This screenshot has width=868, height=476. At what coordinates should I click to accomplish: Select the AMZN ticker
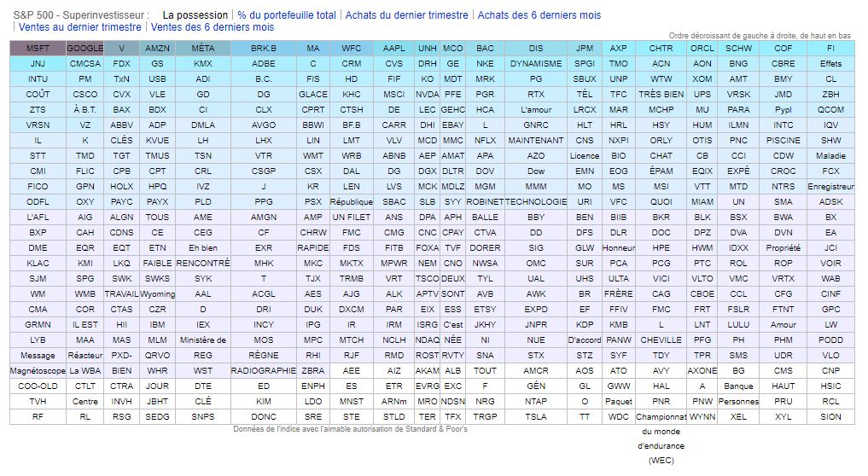tap(157, 48)
